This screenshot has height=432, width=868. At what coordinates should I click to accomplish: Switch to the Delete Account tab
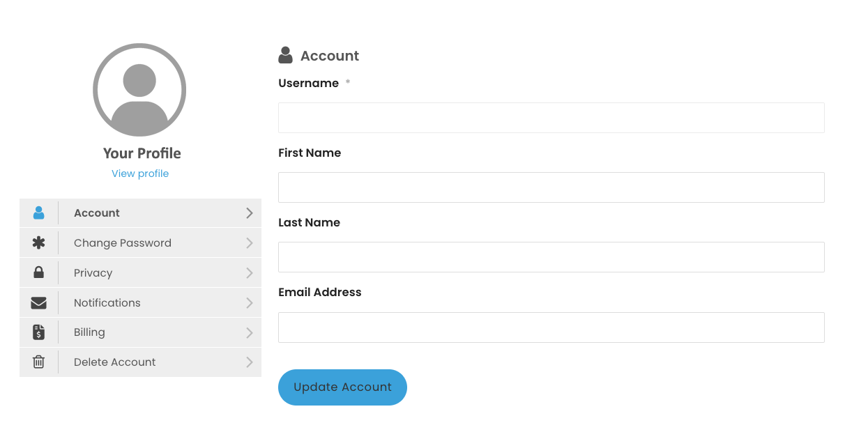pos(140,362)
